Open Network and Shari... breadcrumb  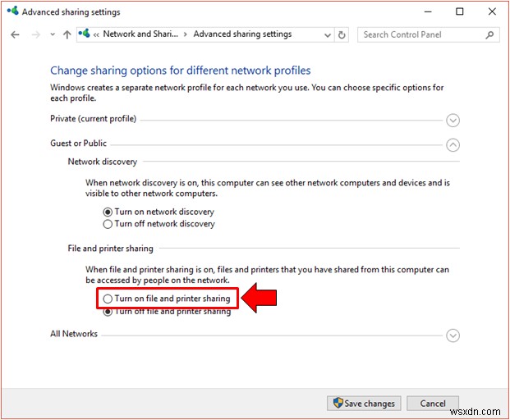point(140,34)
